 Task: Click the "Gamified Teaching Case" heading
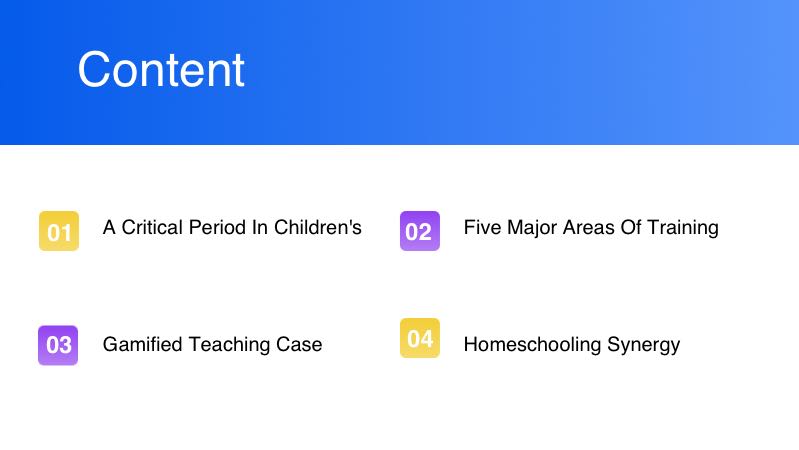click(x=212, y=345)
